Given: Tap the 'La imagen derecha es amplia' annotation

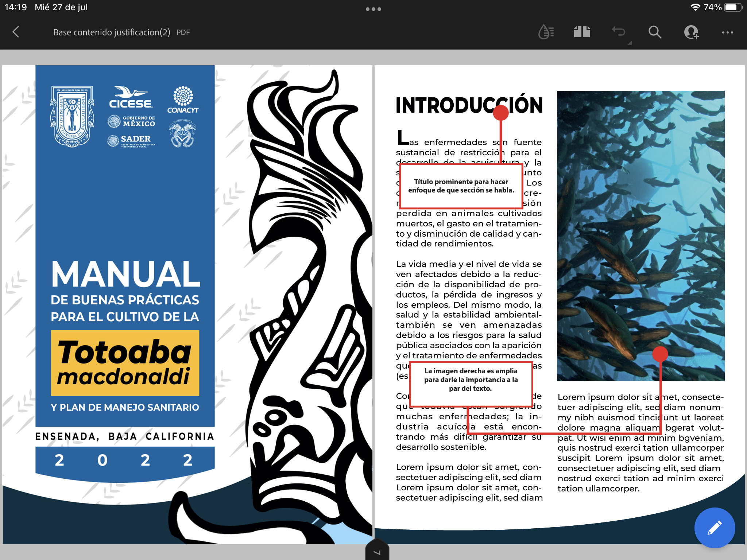Looking at the screenshot, I should [x=471, y=384].
